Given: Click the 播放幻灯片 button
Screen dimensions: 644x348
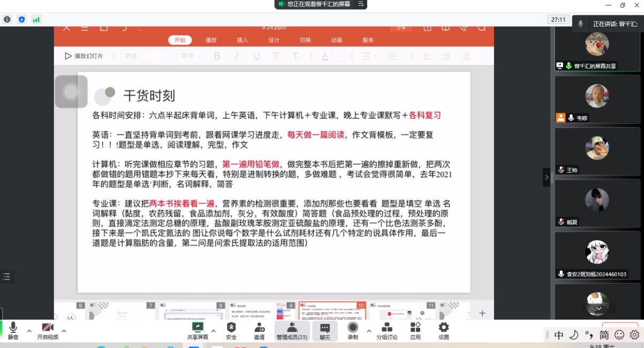Looking at the screenshot, I should (x=84, y=56).
